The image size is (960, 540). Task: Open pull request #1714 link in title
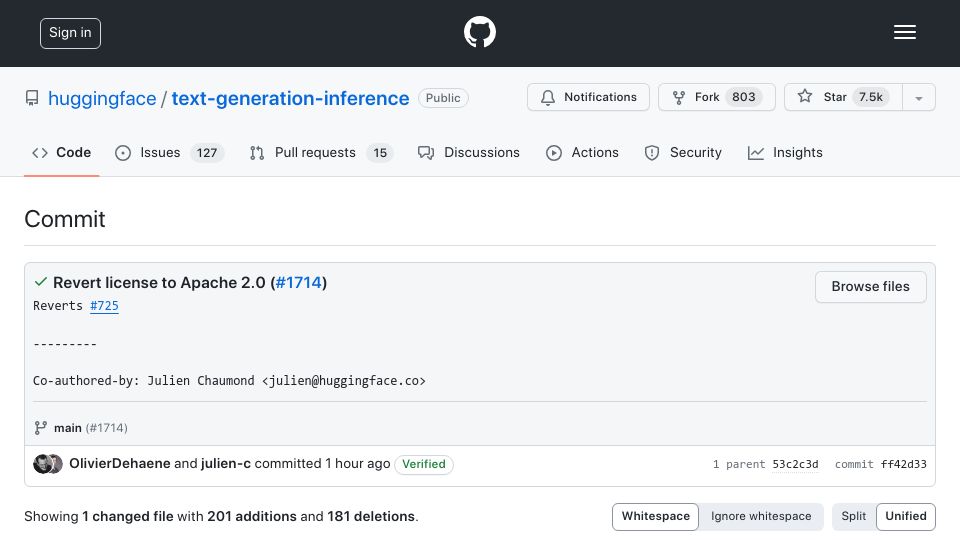[x=299, y=282]
